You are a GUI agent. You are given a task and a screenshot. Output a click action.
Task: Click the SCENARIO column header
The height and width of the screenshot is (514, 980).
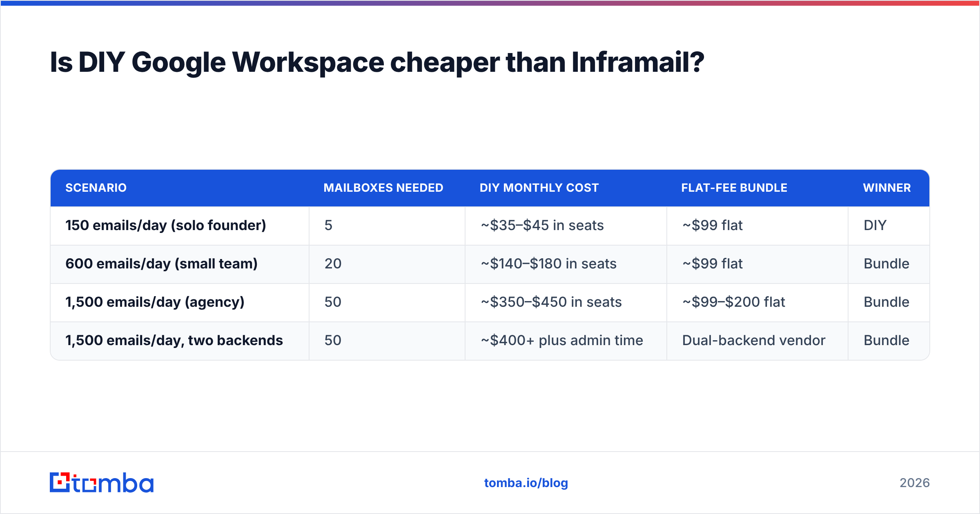[x=96, y=188]
